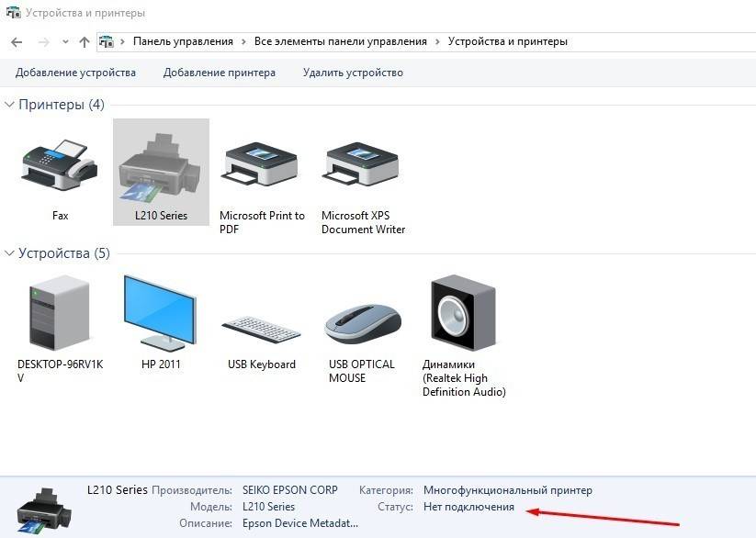This screenshot has width=756, height=538.
Task: Click the Производитель: field label
Action: point(192,490)
